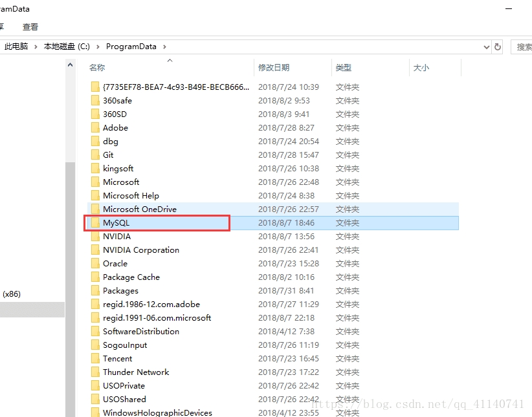Click the 大小 column header
This screenshot has width=532, height=417.
[x=421, y=68]
